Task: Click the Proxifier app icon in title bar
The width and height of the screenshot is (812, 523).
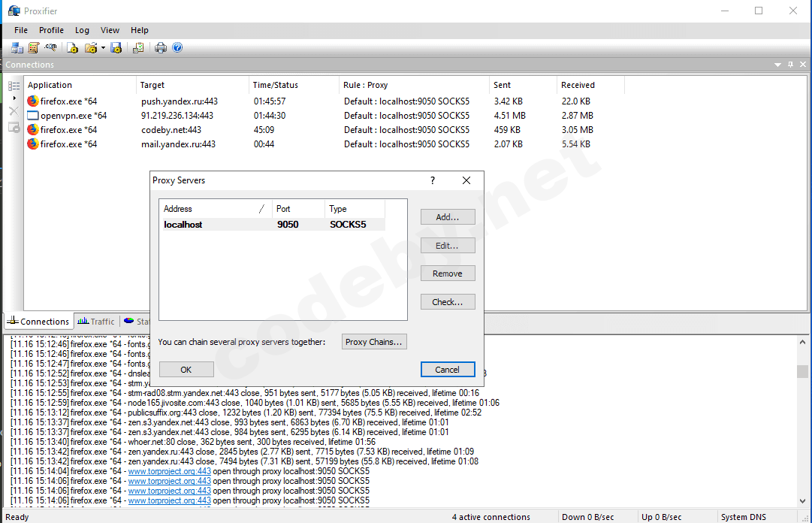Action: (x=14, y=11)
